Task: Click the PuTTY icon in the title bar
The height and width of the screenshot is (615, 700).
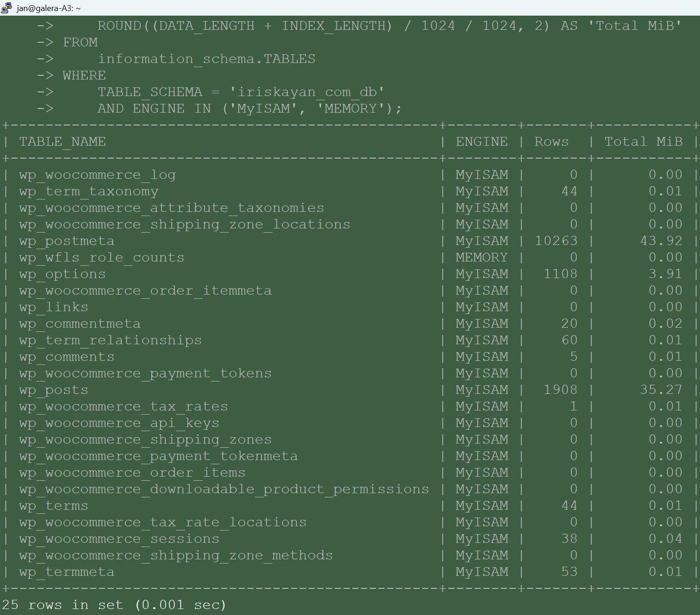Action: (6, 8)
